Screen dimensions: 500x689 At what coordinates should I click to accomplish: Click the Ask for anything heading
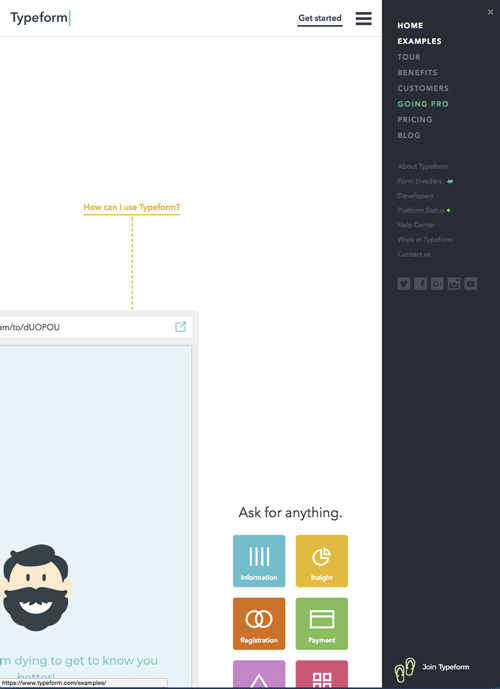pyautogui.click(x=290, y=513)
